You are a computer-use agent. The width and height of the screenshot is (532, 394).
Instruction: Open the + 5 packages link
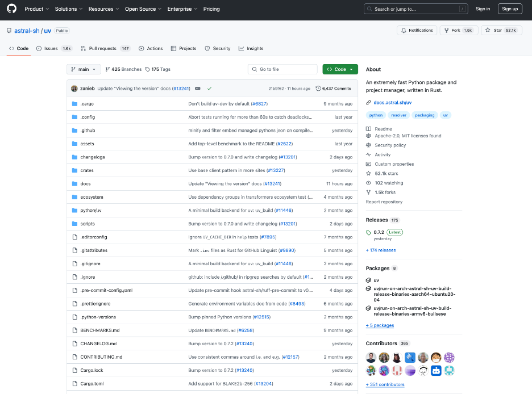tap(380, 325)
